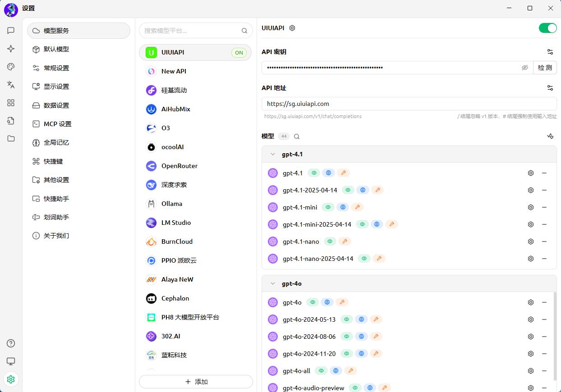Open the chat assistant sidebar icon

[x=11, y=31]
